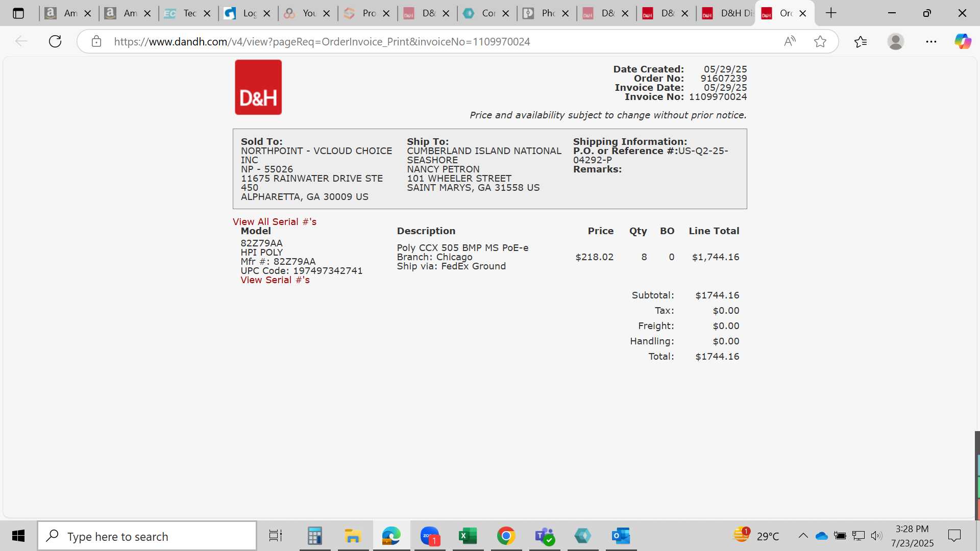
Task: Close the You tab
Action: (327, 13)
